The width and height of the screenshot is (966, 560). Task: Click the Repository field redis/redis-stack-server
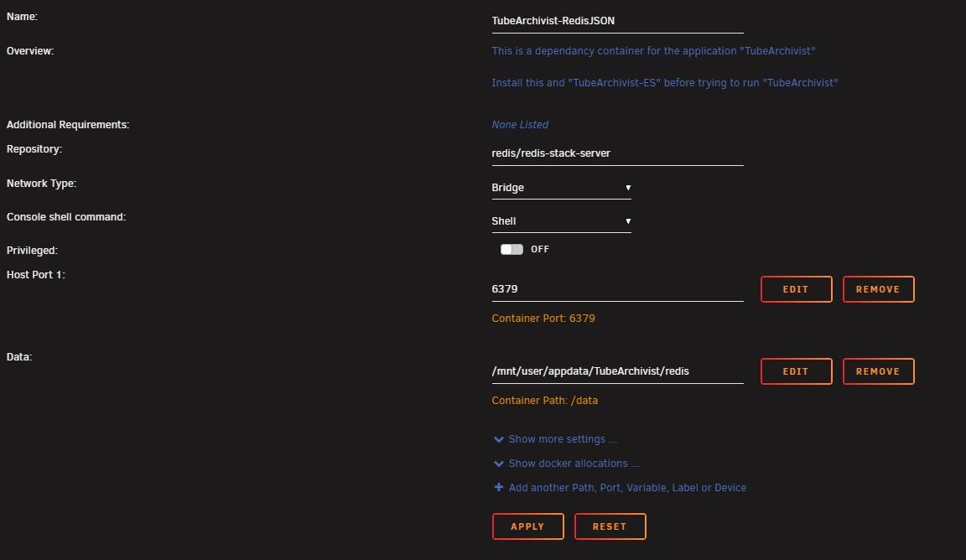(617, 153)
